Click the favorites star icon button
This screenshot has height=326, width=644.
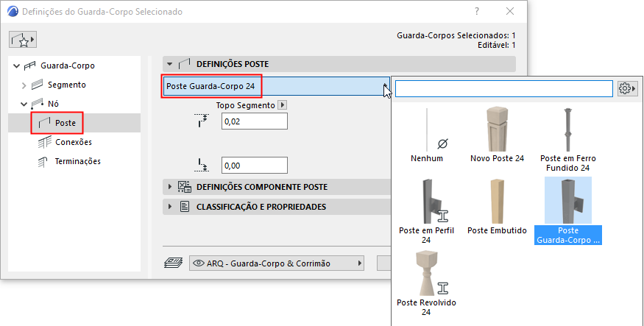pos(24,39)
